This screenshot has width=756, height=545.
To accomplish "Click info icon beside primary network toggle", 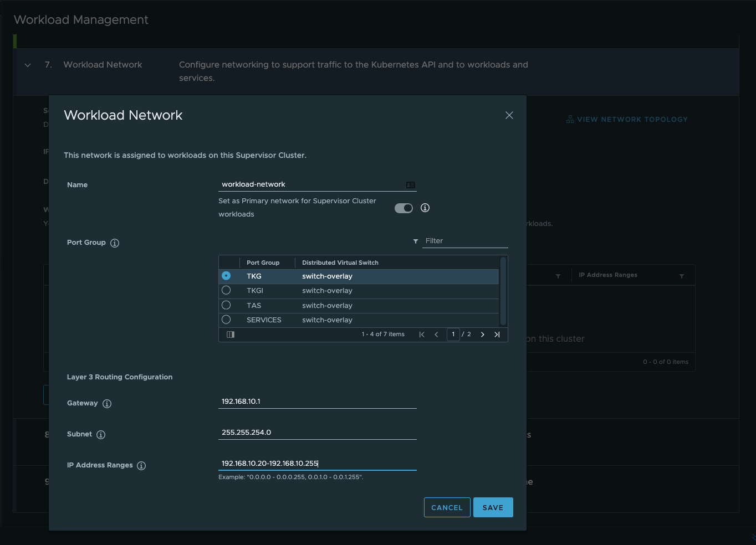I will 425,208.
